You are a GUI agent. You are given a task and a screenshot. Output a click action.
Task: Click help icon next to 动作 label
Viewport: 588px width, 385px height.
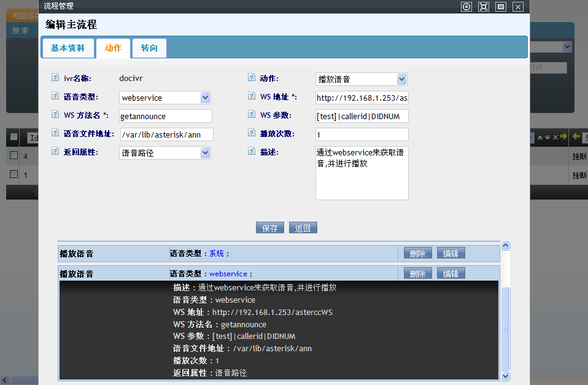252,78
